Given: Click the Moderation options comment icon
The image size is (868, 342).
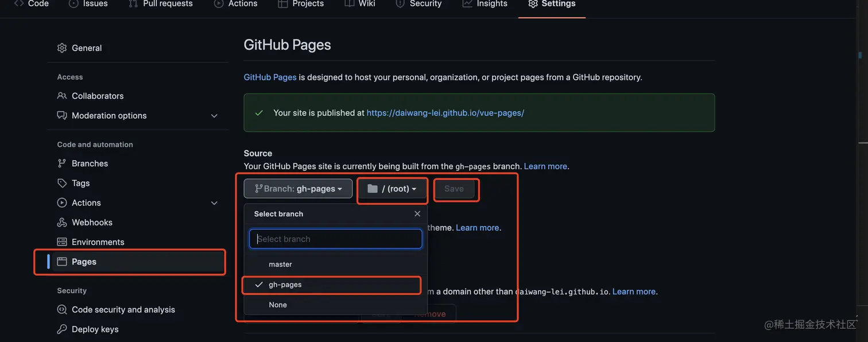Looking at the screenshot, I should (x=62, y=115).
